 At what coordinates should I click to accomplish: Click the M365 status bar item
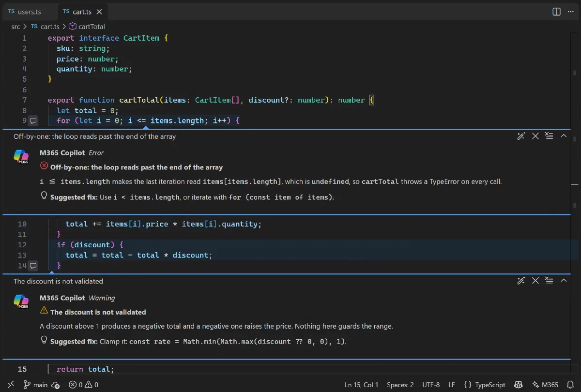545,385
